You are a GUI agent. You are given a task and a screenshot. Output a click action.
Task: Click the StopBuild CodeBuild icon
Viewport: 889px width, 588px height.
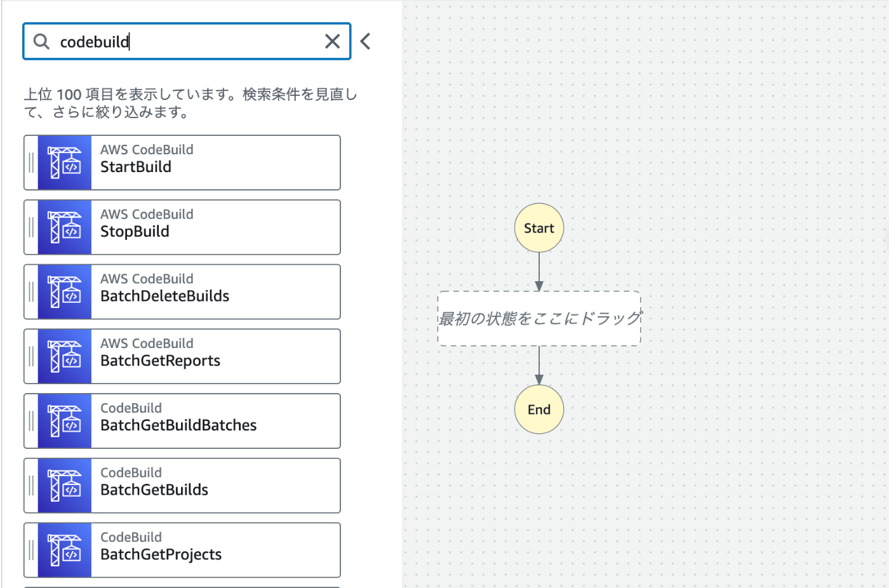(65, 227)
